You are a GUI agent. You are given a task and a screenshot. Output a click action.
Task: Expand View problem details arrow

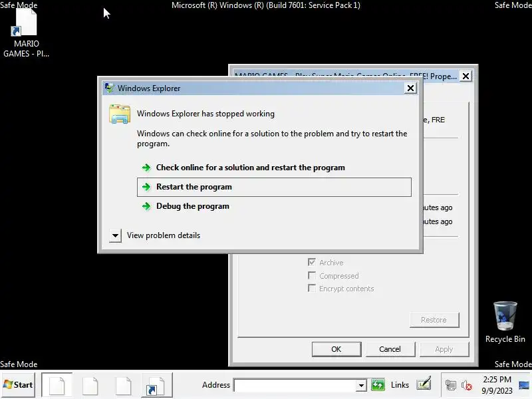coord(115,235)
